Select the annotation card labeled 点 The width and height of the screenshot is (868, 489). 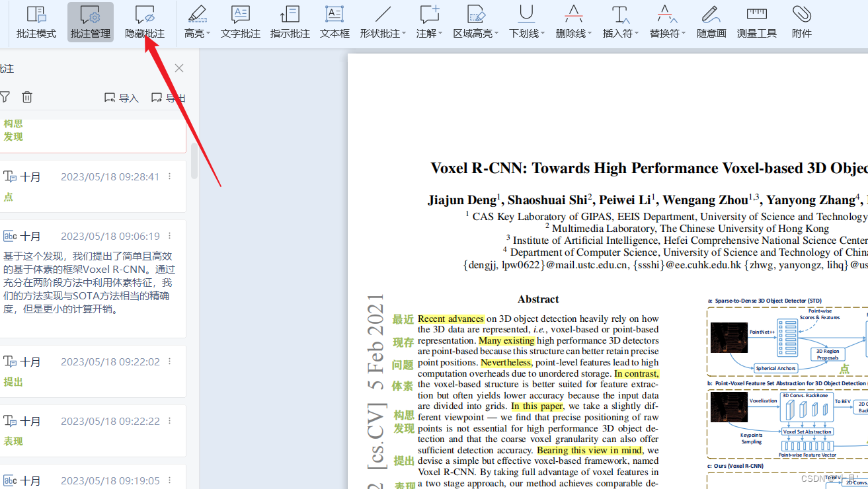pos(93,186)
